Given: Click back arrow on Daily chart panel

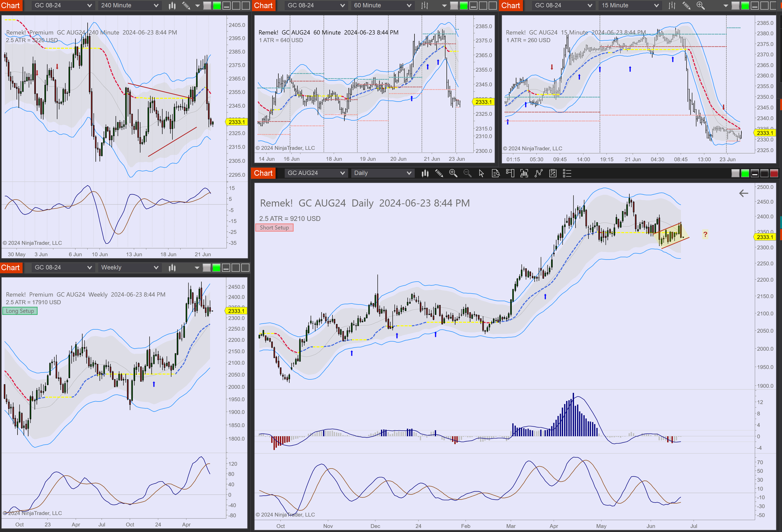Looking at the screenshot, I should coord(743,193).
